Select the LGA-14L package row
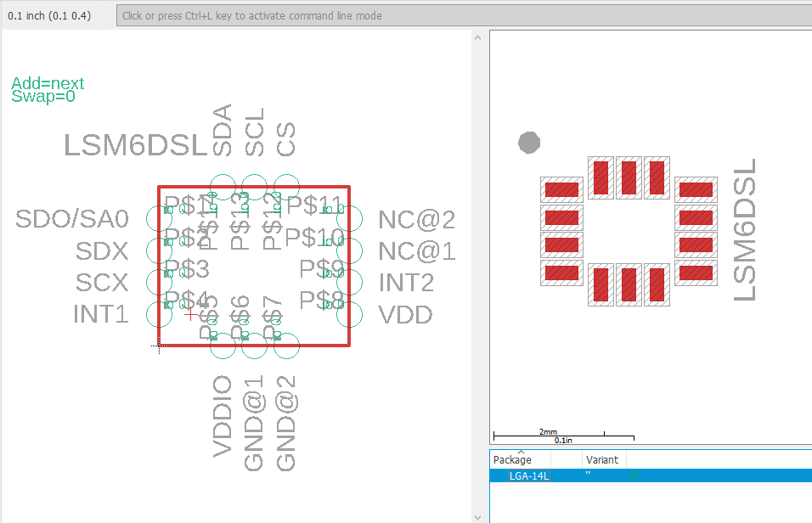Image resolution: width=812 pixels, height=523 pixels. [651, 475]
